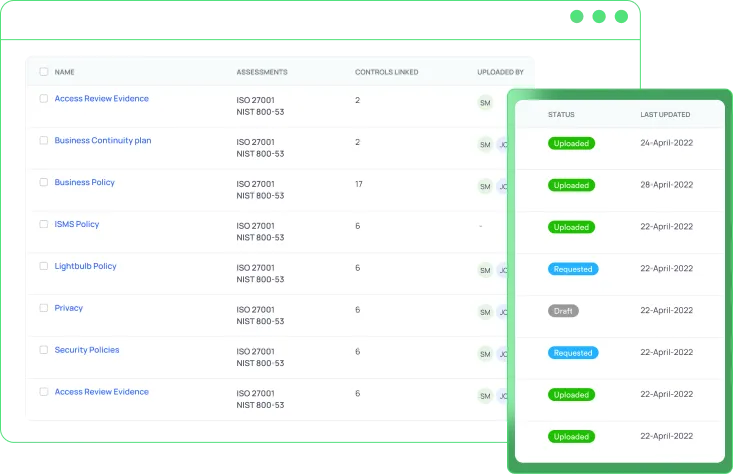733x474 pixels.
Task: Open the Lightbulb Policy link
Action: point(85,267)
